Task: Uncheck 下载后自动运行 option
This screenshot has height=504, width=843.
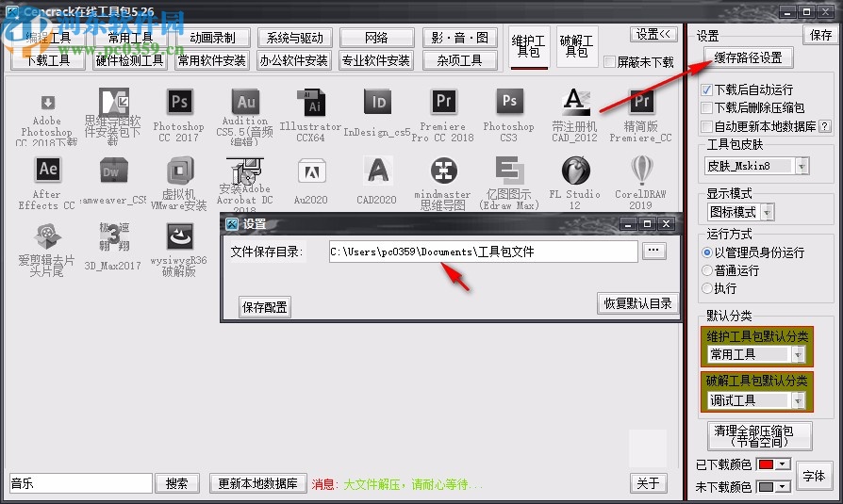Action: (707, 89)
